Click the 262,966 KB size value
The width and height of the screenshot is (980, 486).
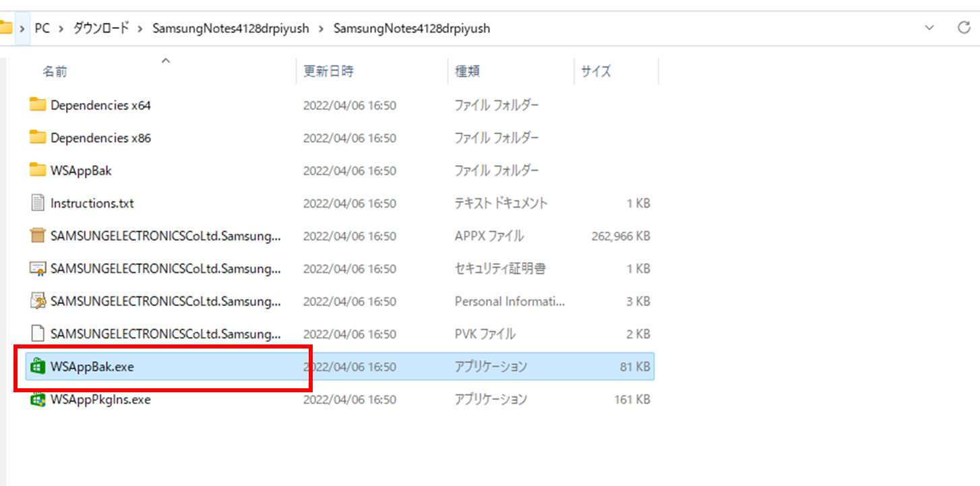pos(621,236)
